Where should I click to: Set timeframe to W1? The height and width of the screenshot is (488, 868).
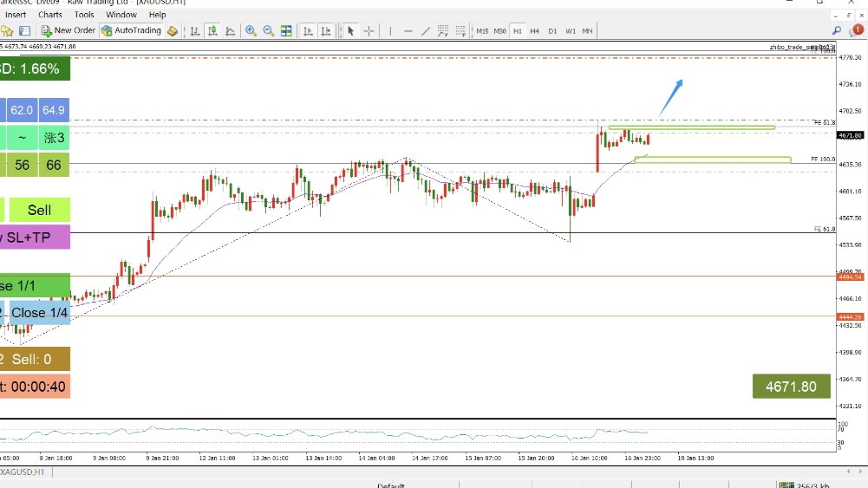pos(571,31)
